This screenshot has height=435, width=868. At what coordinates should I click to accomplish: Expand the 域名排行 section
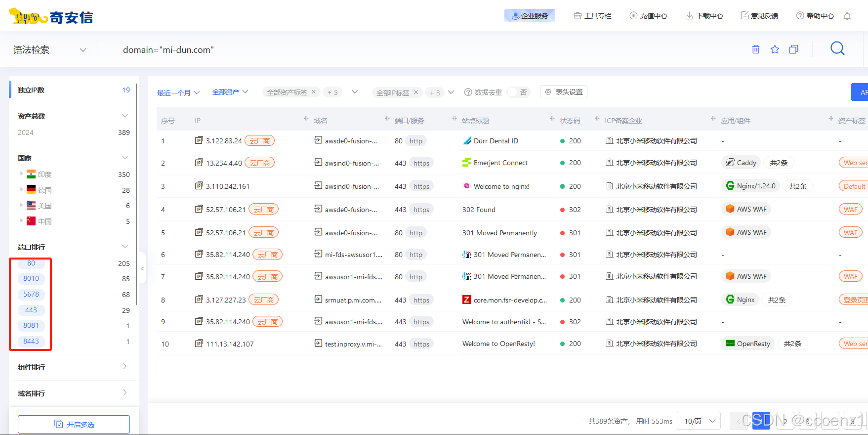pyautogui.click(x=125, y=393)
